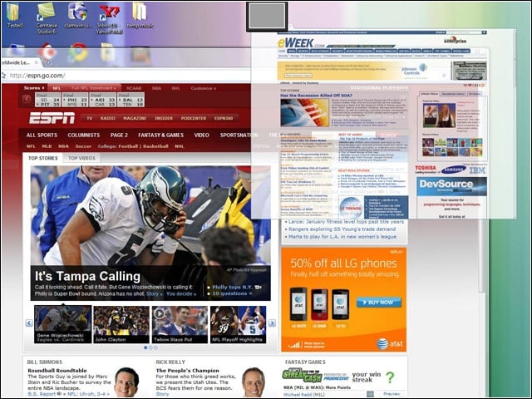
Task: Open ESPN MAGAZINE link
Action: pos(135,118)
